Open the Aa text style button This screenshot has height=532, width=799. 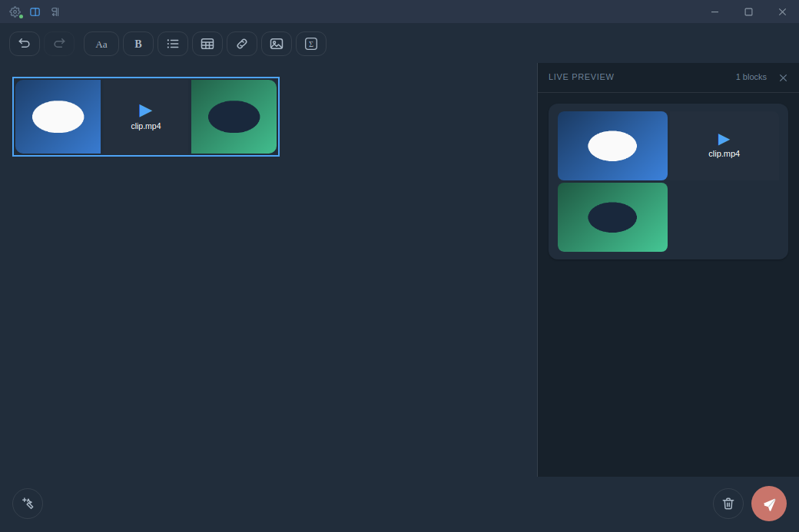tap(101, 44)
